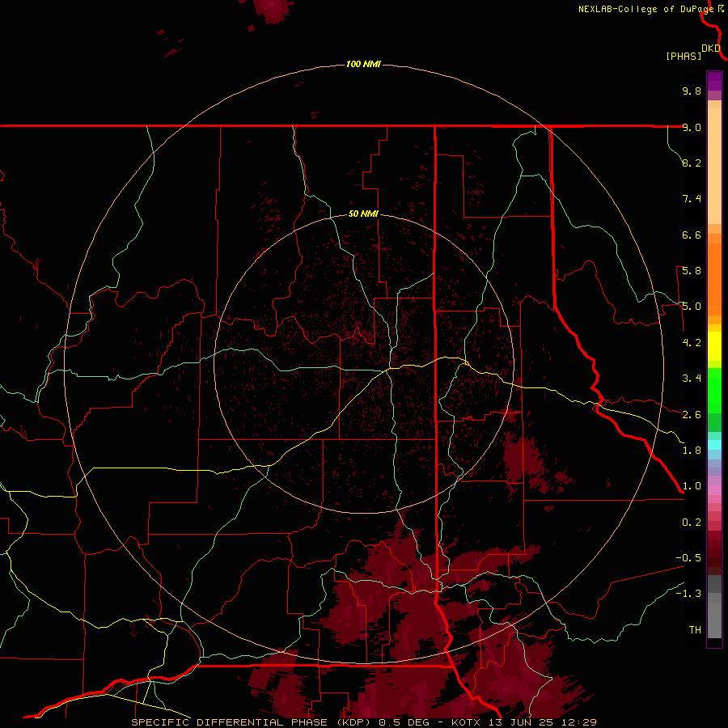Click the 7.4 scale value
The height and width of the screenshot is (728, 728).
tap(692, 199)
